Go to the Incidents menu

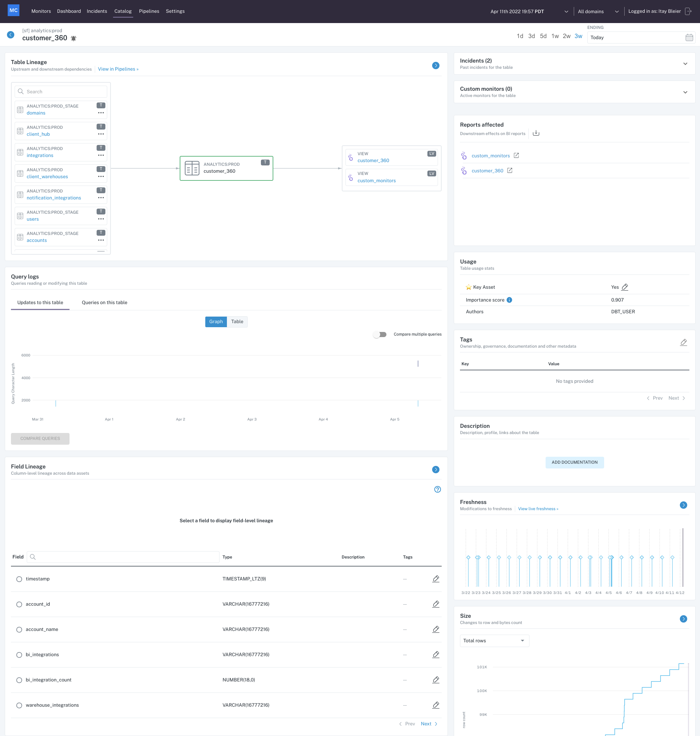coord(97,11)
